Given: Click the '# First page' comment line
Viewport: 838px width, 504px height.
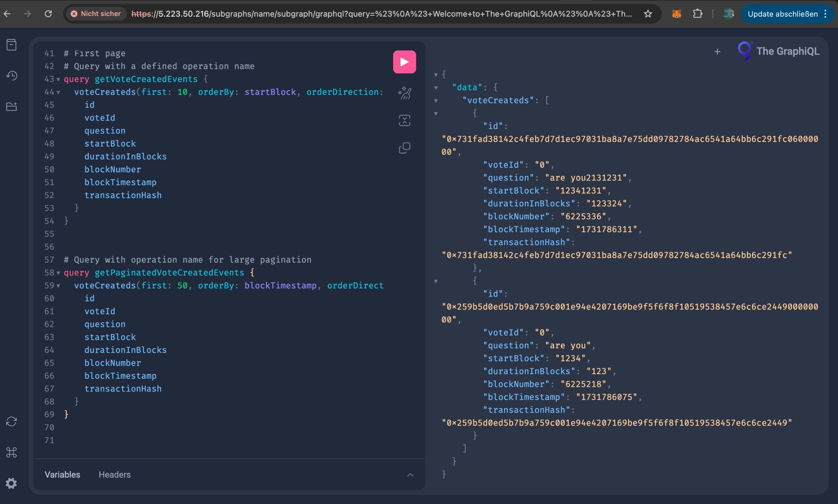Looking at the screenshot, I should click(x=95, y=53).
